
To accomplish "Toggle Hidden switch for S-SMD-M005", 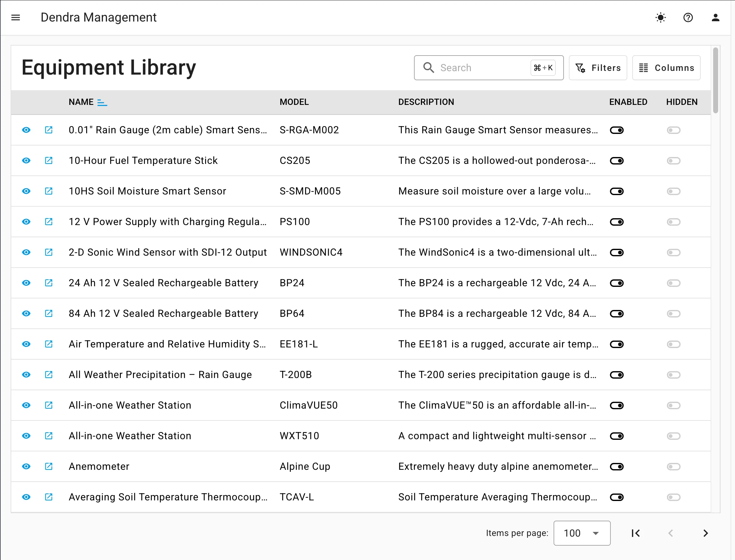I will pyautogui.click(x=673, y=191).
